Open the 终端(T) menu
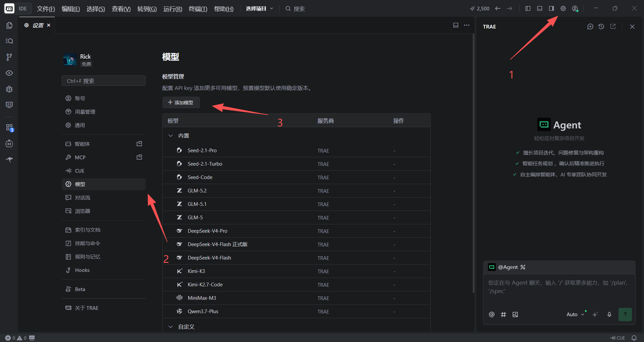 coord(198,9)
